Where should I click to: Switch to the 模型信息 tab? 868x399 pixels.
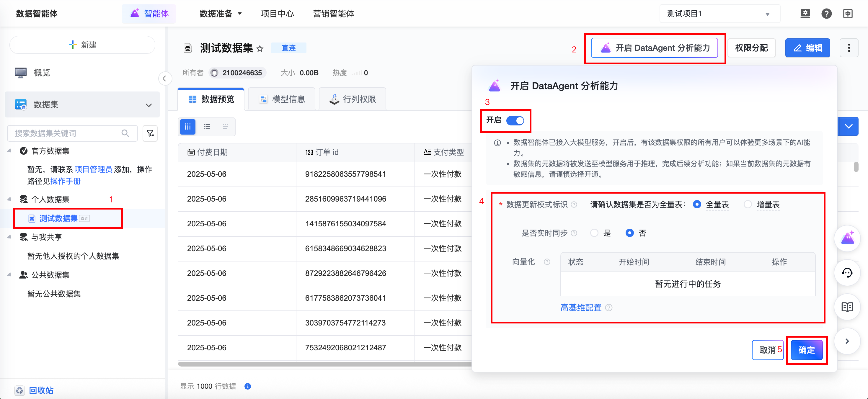click(x=282, y=99)
